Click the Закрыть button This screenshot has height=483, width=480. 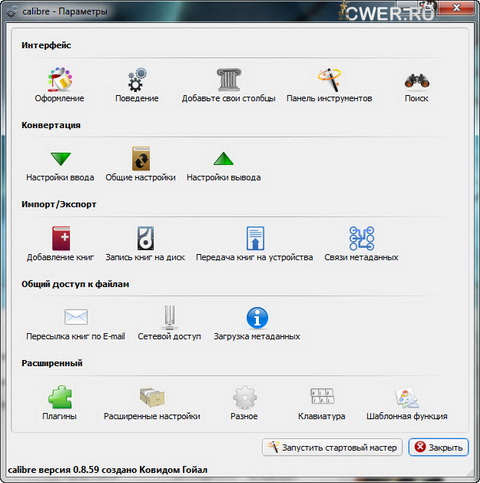coord(438,447)
